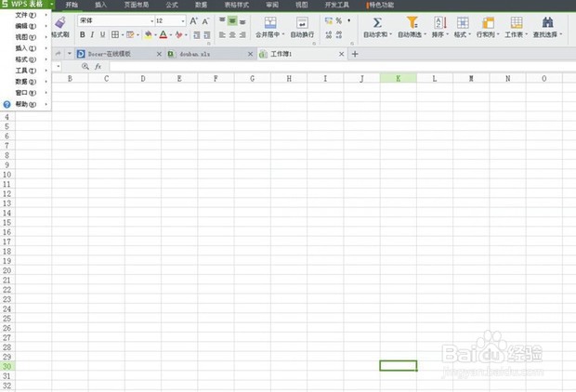
Task: Open the quick access toolbar dropdown arrow
Action: [69, 54]
